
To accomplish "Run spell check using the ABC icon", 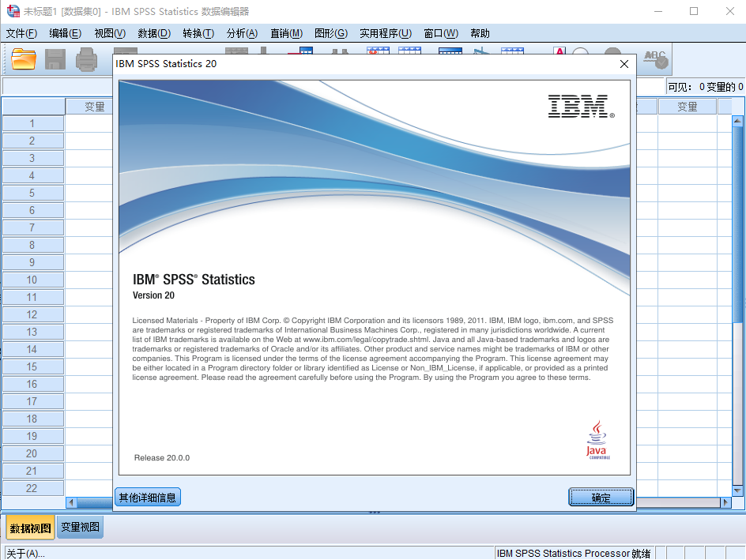I will pyautogui.click(x=654, y=58).
